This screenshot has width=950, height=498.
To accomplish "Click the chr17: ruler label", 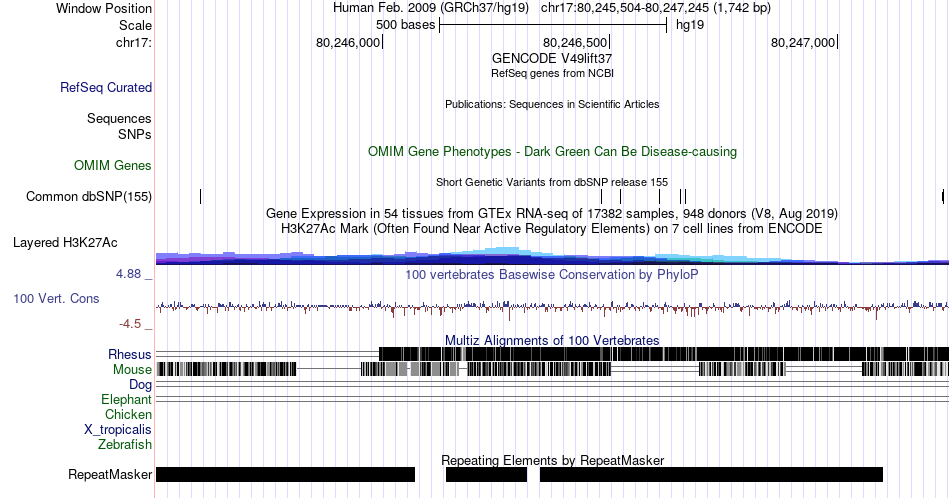I will [x=134, y=42].
